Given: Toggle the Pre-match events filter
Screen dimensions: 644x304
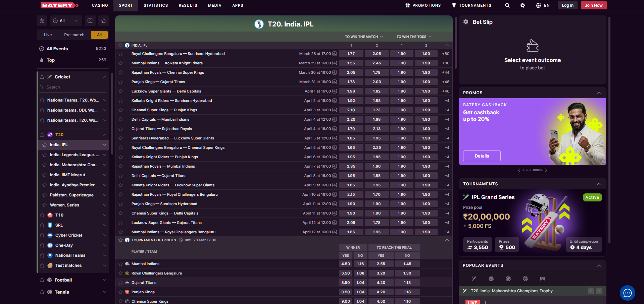Looking at the screenshot, I should tap(74, 35).
